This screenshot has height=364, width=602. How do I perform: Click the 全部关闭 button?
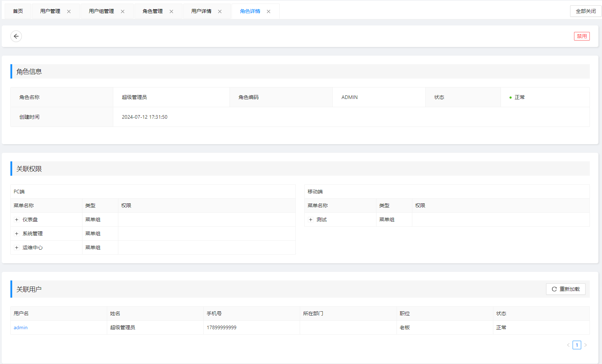tap(586, 11)
